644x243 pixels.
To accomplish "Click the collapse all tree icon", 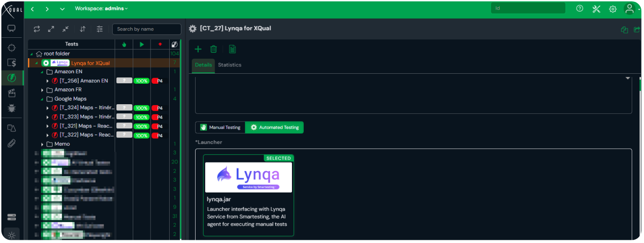I will (65, 29).
